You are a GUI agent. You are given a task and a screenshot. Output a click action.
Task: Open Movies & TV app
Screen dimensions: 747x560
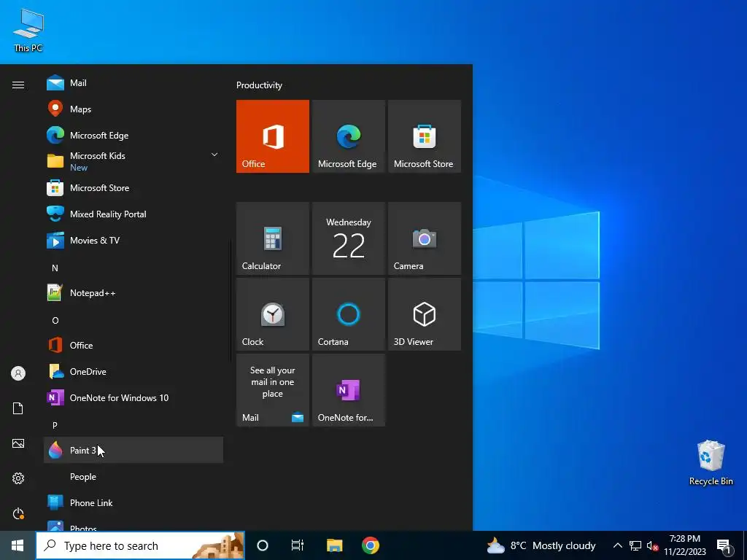[133, 240]
